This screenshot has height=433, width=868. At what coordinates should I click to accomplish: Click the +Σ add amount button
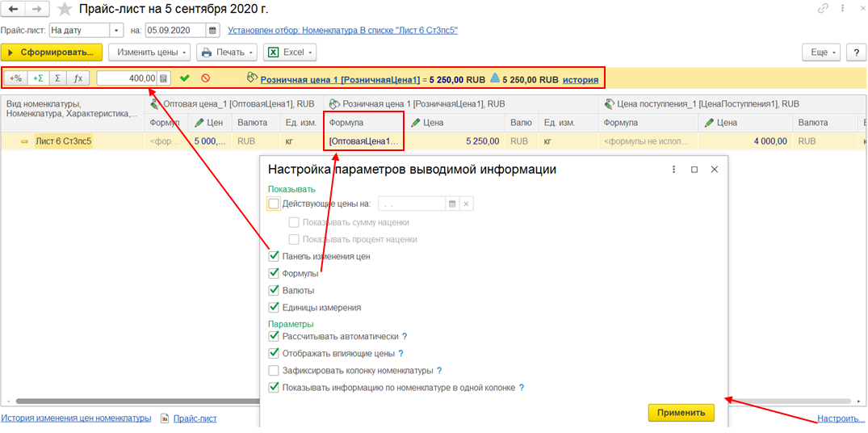coord(38,78)
